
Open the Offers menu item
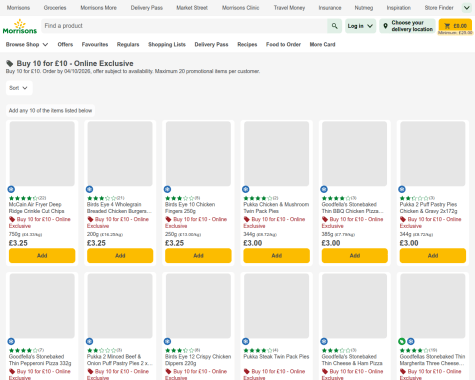point(65,44)
